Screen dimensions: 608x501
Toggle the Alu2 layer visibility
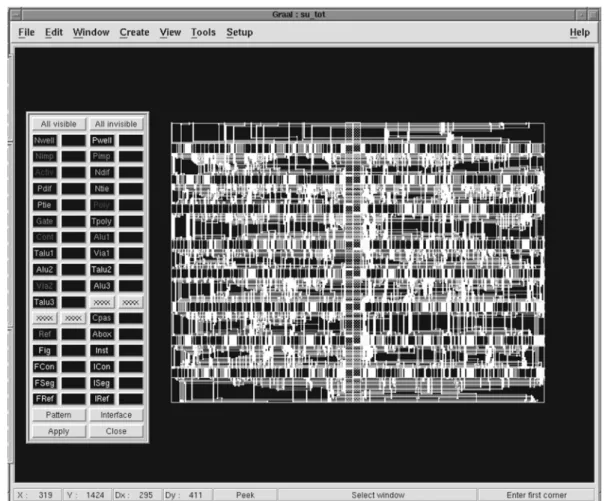click(45, 270)
